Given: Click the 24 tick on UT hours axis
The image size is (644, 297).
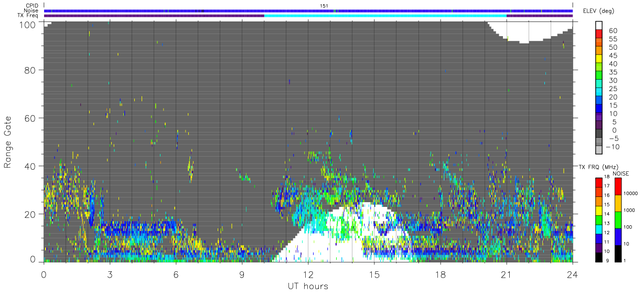Looking at the screenshot, I should (572, 273).
